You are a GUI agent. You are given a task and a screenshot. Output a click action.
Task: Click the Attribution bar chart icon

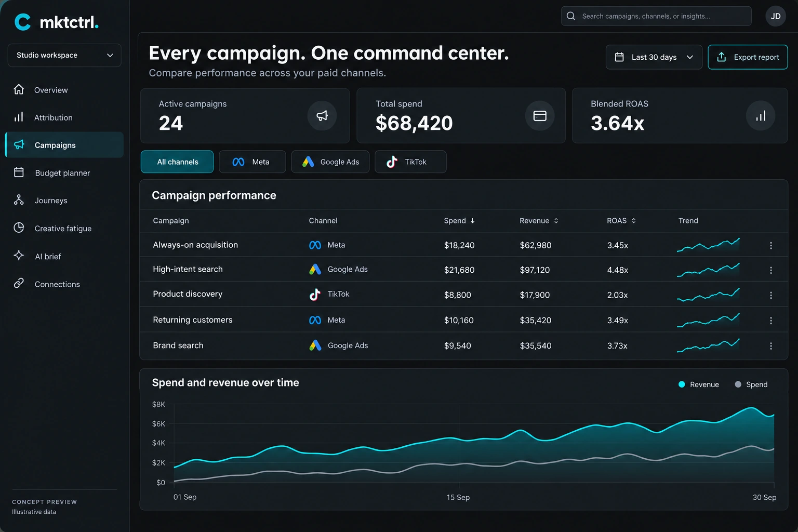coord(19,117)
